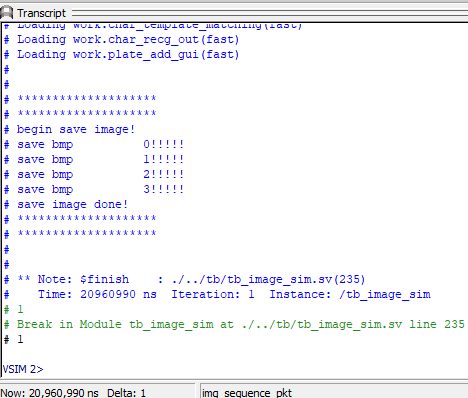Click line 'Loading work.plate_add_gui(fast)'
The height and width of the screenshot is (398, 468).
point(122,54)
